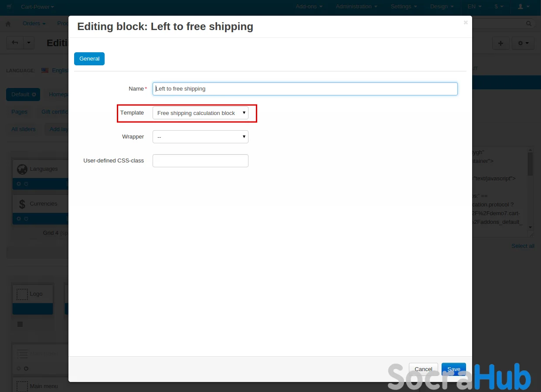Close the Editing block dialog
Screen dimensions: 541x392
[x=466, y=22]
